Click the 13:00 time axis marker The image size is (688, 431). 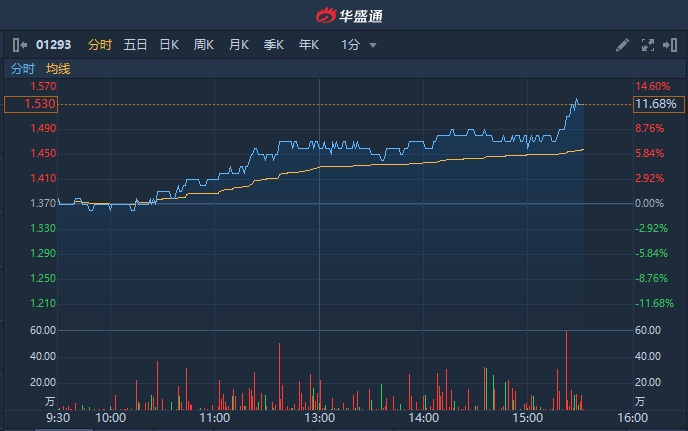[x=318, y=419]
